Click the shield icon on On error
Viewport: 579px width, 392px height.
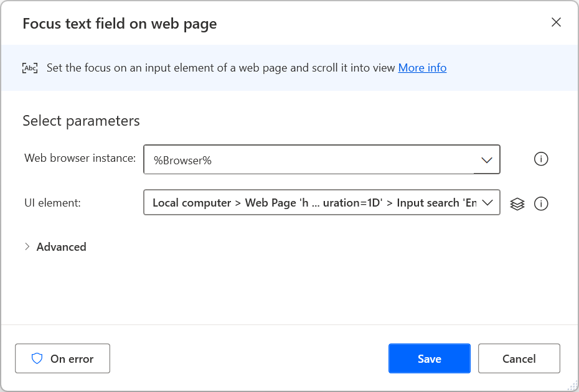coord(37,358)
